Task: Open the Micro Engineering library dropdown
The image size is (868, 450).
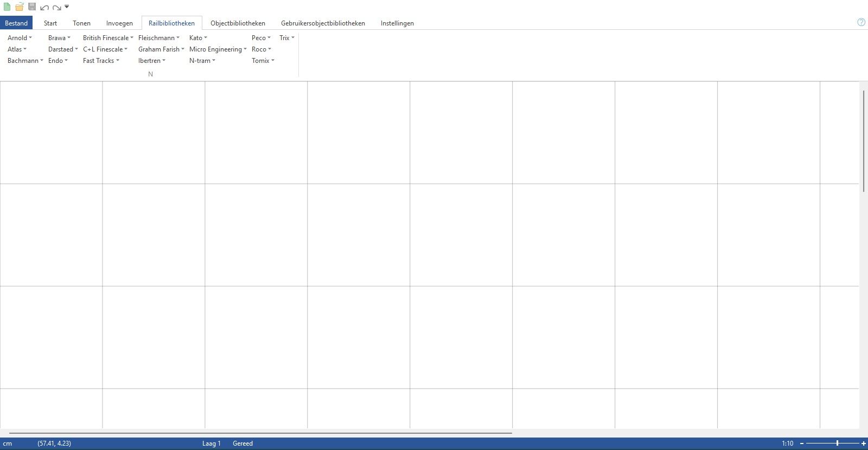Action: (218, 49)
